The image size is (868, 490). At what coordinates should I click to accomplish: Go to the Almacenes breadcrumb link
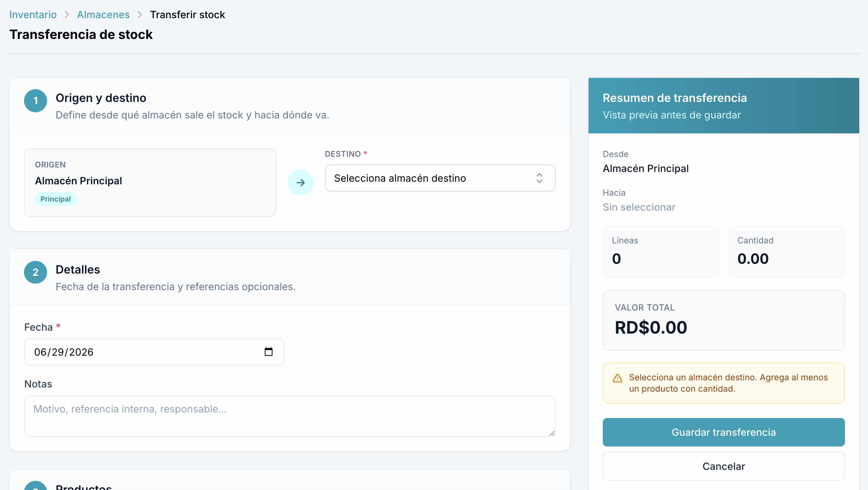coord(103,15)
